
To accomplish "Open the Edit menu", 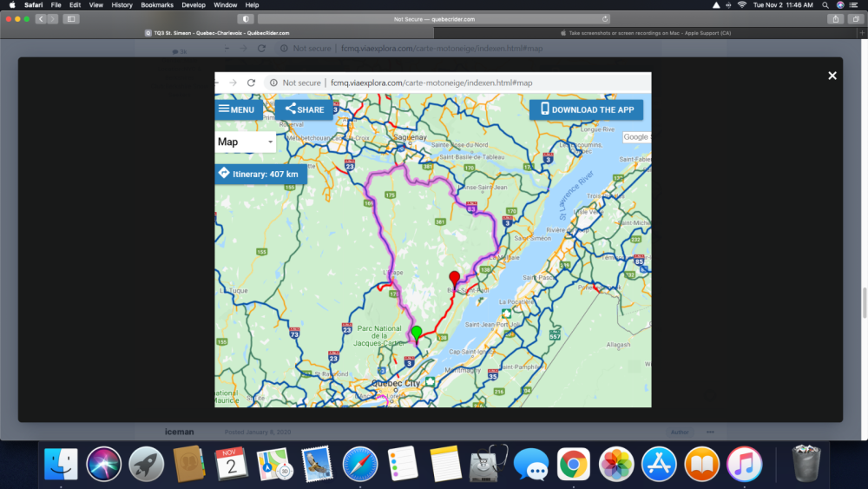I will pyautogui.click(x=75, y=5).
